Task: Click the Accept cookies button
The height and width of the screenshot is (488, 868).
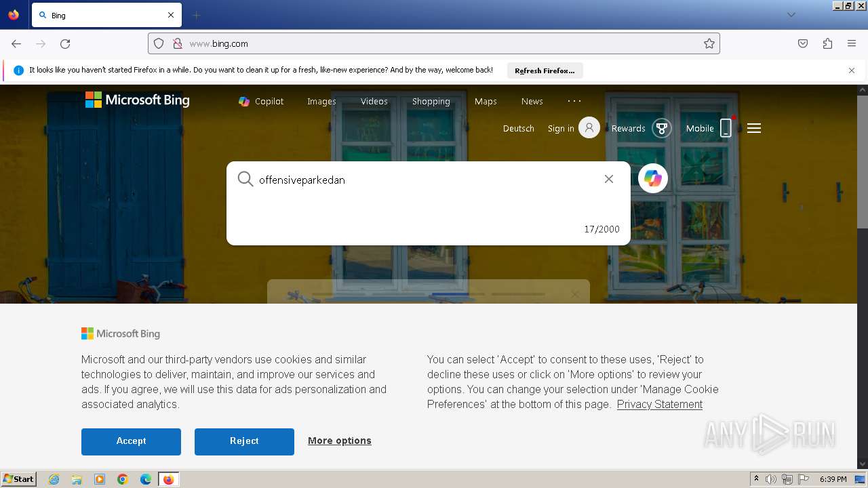Action: click(x=131, y=441)
